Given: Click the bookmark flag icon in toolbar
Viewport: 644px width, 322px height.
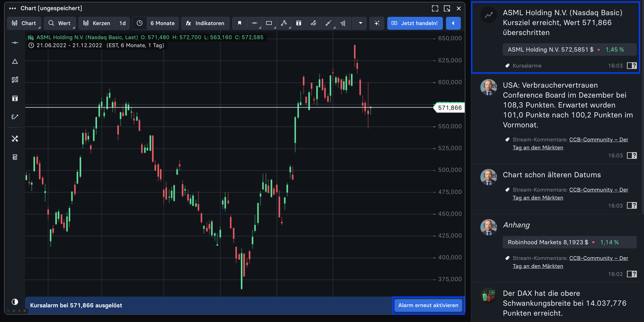Looking at the screenshot, I should pyautogui.click(x=240, y=23).
